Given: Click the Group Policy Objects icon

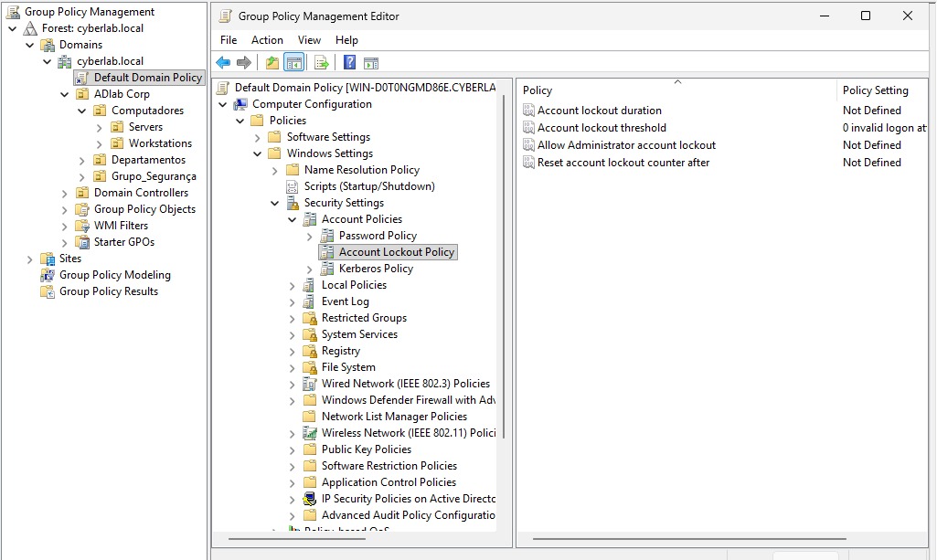Looking at the screenshot, I should (x=82, y=209).
